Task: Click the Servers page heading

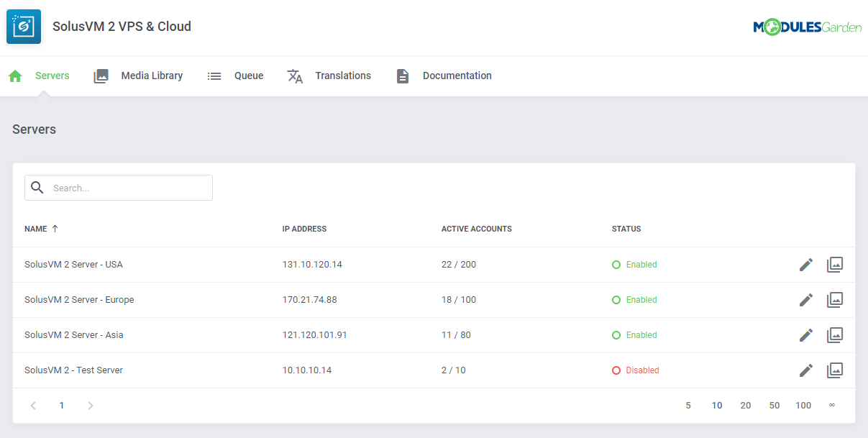Action: (34, 129)
